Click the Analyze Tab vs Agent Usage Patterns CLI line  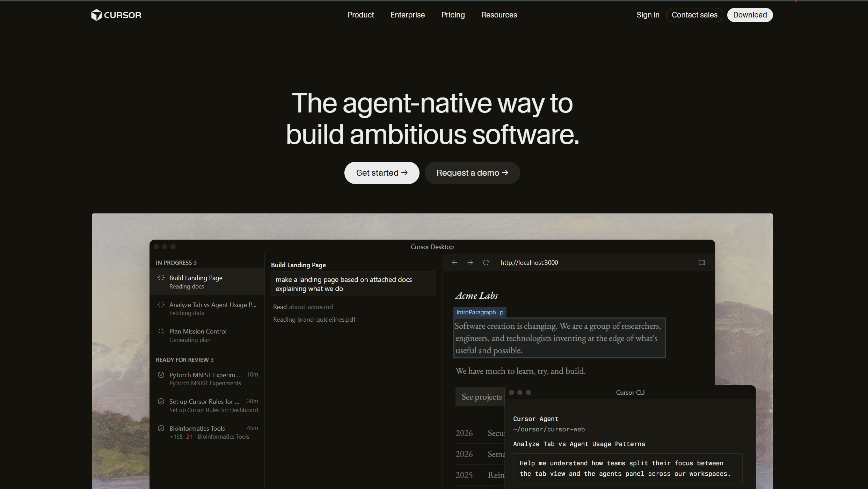coord(579,444)
